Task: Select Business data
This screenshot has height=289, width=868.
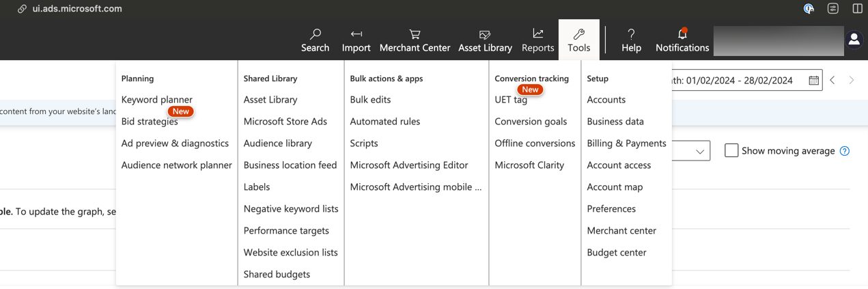Action: (615, 122)
